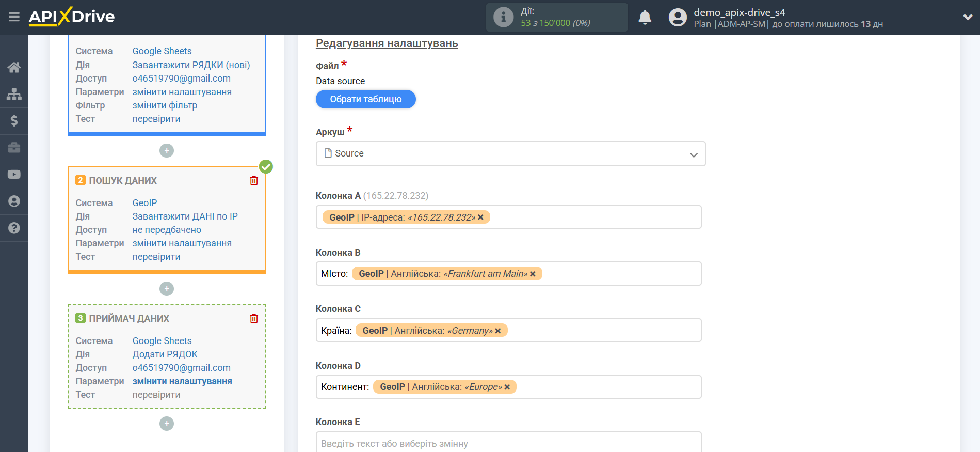
Task: Open profile icon in sidebar
Action: (x=14, y=201)
